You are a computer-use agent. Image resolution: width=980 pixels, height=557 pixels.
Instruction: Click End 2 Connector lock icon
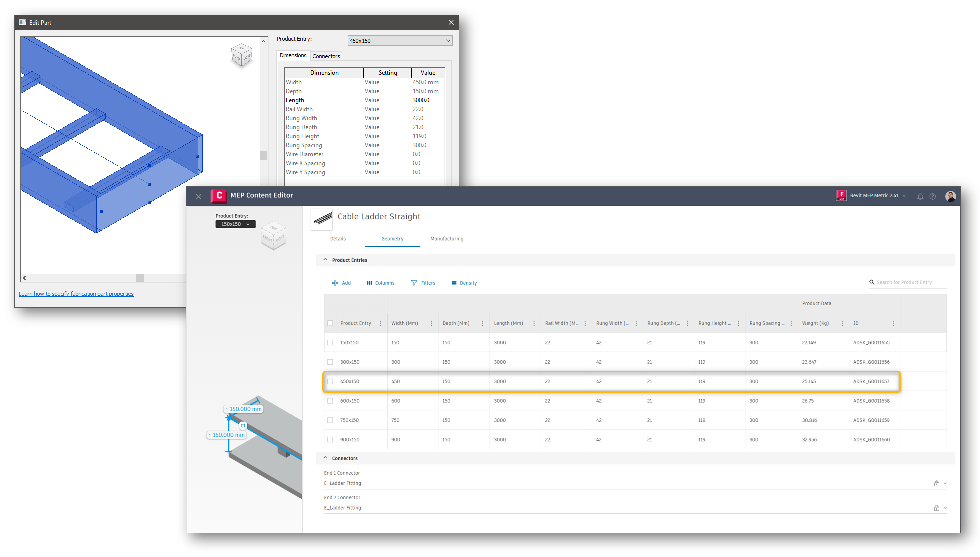[x=936, y=508]
